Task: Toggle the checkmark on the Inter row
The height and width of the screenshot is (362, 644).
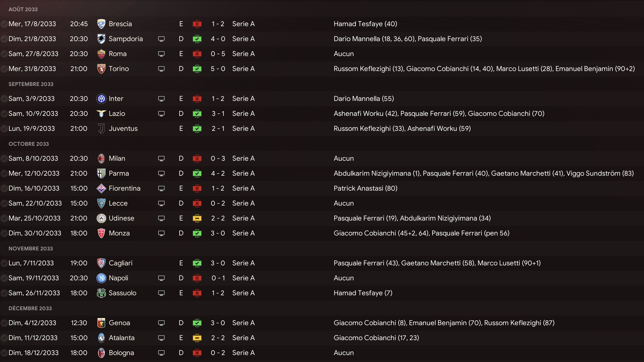Action: click(x=4, y=99)
